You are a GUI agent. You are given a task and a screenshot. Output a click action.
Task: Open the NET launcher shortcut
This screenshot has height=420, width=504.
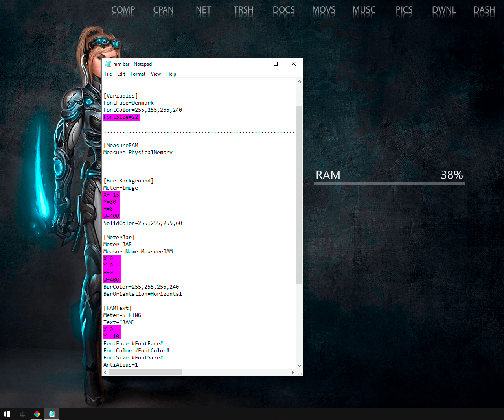204,10
